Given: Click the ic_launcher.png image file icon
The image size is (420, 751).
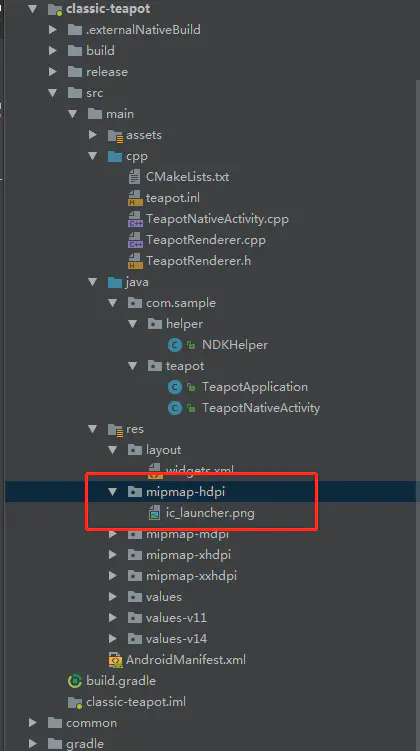Looking at the screenshot, I should [x=154, y=513].
